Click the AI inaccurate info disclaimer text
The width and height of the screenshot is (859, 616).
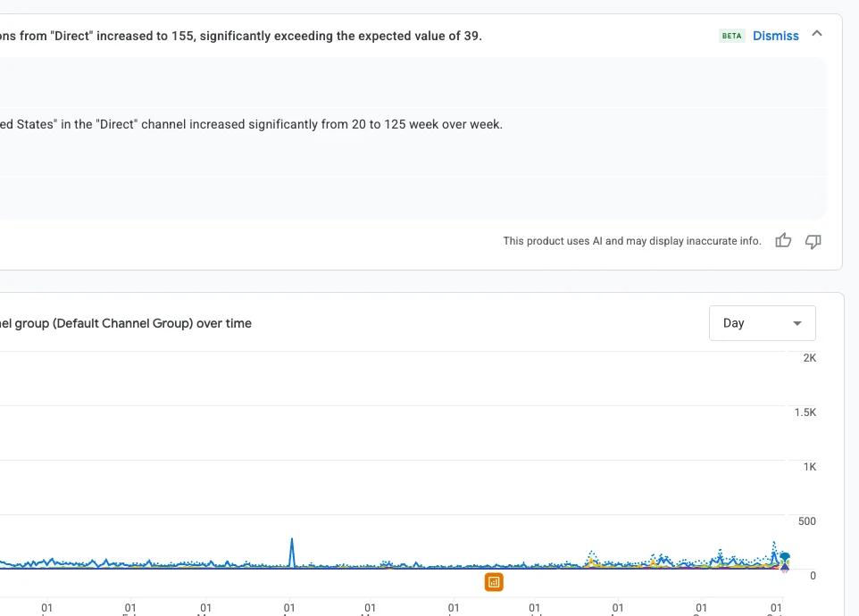pos(632,241)
